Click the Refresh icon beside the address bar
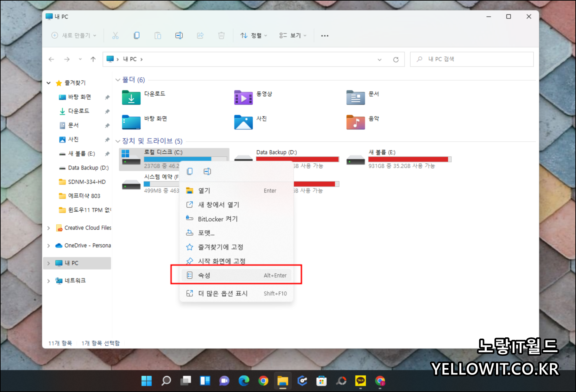The height and width of the screenshot is (392, 576). tap(396, 59)
